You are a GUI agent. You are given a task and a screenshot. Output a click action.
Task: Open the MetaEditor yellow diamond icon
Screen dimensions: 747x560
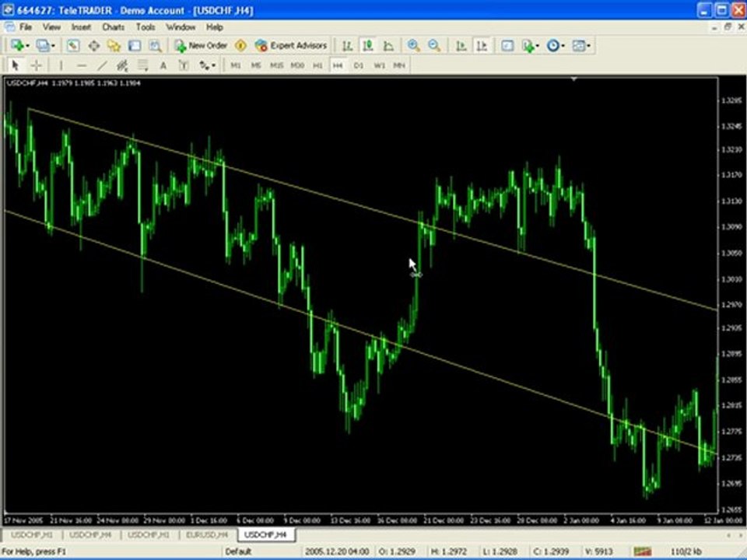click(241, 46)
